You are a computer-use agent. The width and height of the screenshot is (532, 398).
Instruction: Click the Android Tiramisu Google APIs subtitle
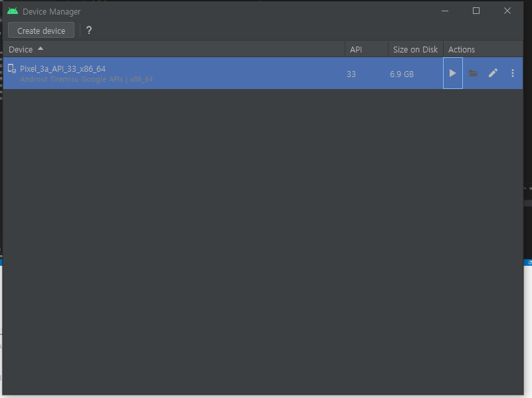[x=86, y=79]
